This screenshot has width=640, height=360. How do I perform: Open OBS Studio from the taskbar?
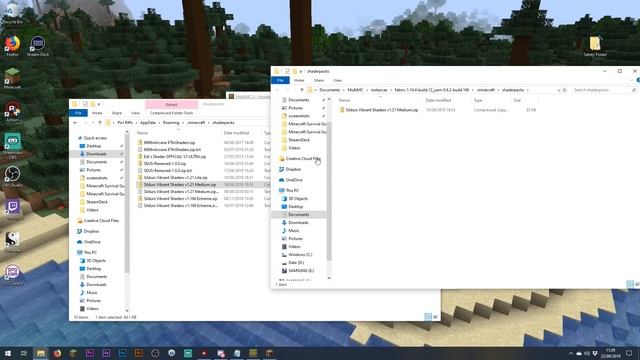tap(155, 353)
